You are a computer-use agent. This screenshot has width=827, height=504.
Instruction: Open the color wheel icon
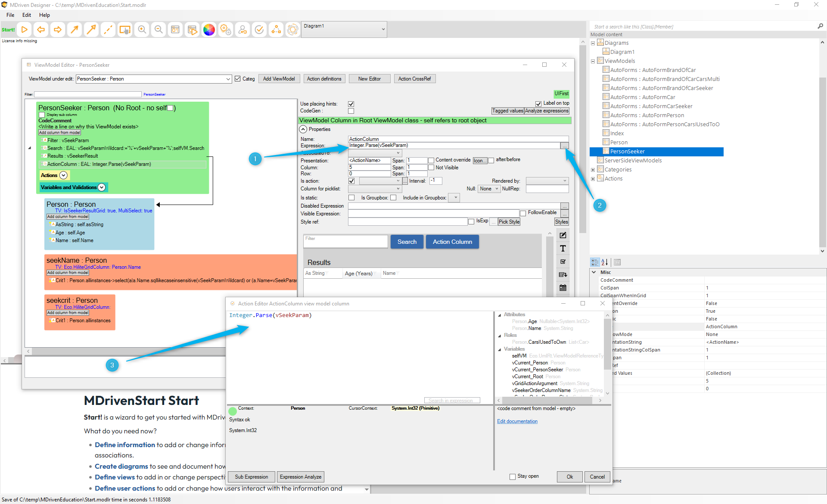point(209,30)
